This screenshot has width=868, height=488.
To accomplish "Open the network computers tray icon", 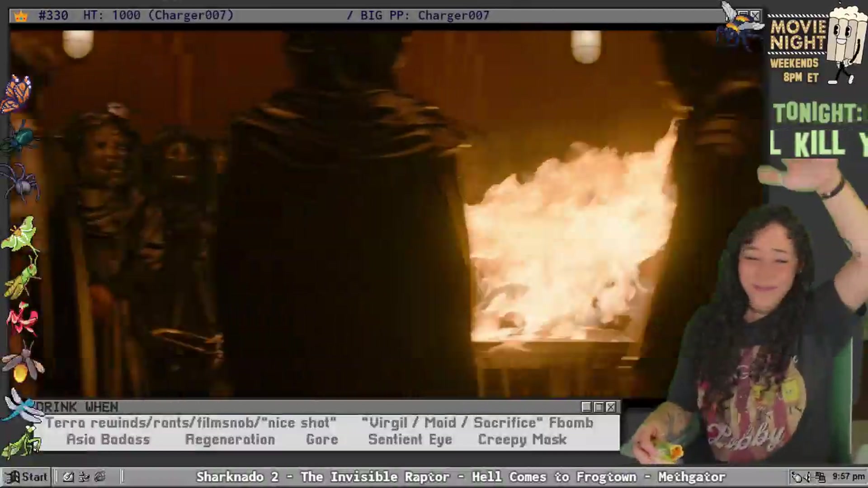I will pyautogui.click(x=821, y=477).
